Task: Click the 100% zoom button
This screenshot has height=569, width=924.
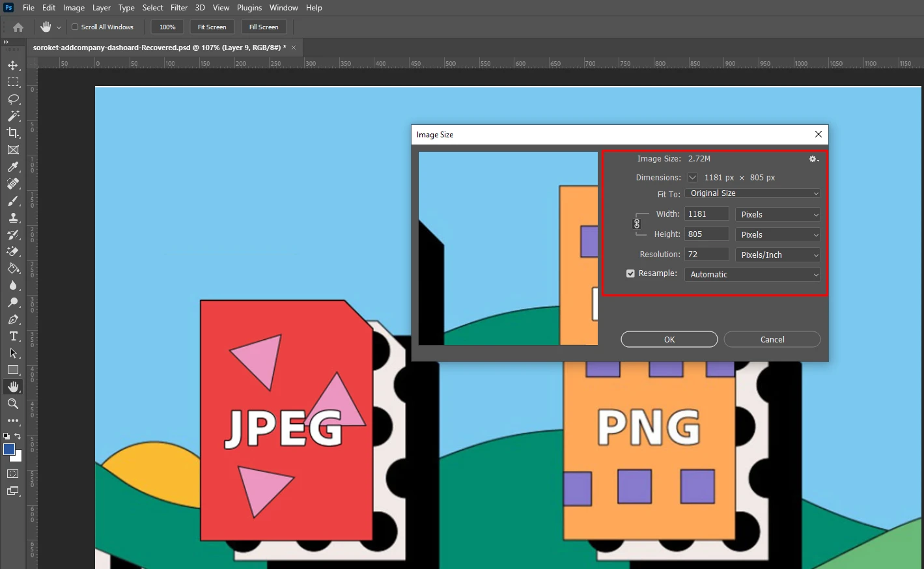Action: tap(167, 27)
